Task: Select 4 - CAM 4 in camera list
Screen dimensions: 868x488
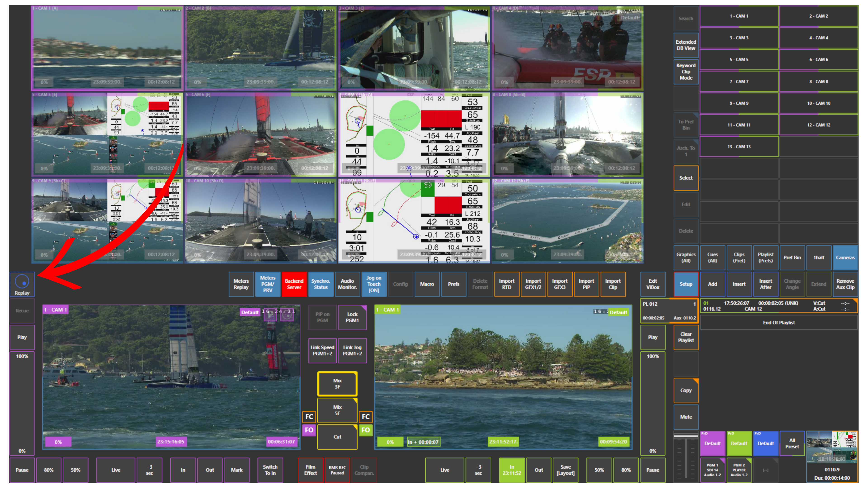Action: (818, 38)
